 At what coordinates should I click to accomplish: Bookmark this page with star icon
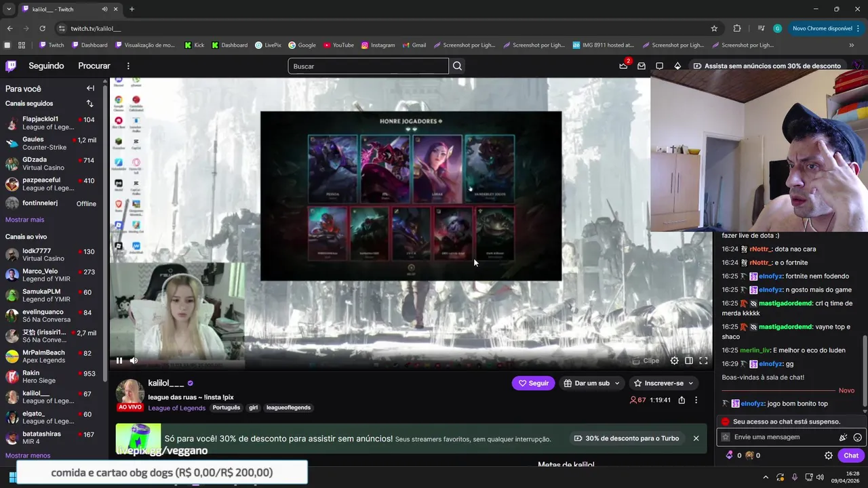pos(714,28)
